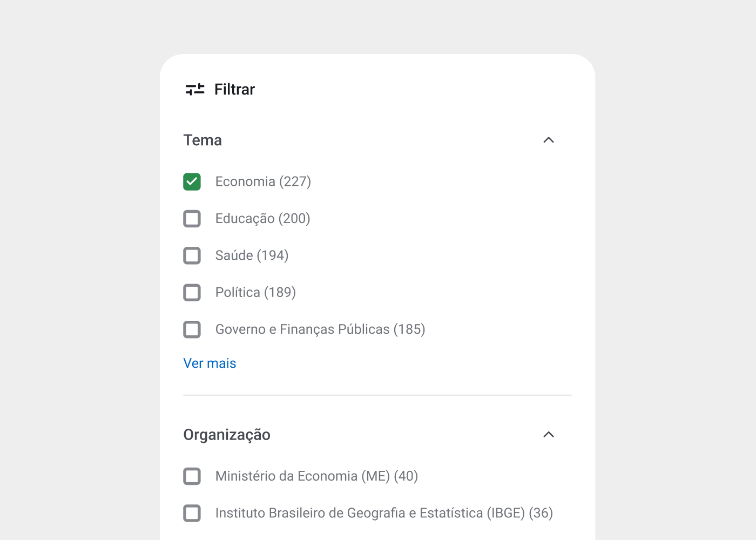The height and width of the screenshot is (540, 756).
Task: Enable the Política (189) checkbox
Action: 192,293
